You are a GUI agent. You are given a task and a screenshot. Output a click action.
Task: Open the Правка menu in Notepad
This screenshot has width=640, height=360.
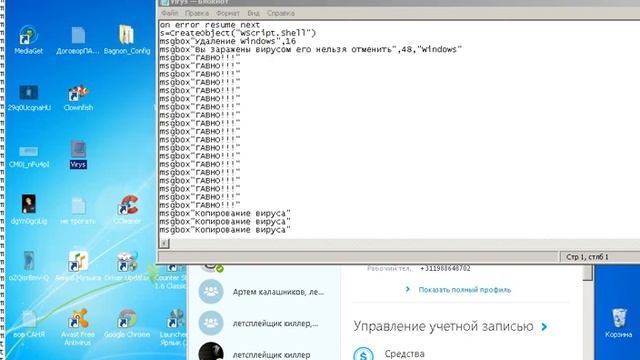[x=197, y=13]
